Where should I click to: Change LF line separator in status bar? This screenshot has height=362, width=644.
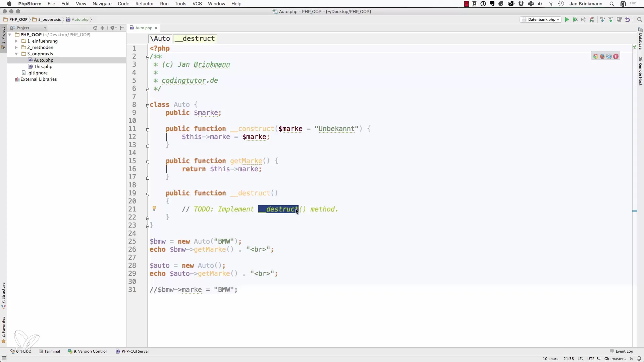[581, 359]
